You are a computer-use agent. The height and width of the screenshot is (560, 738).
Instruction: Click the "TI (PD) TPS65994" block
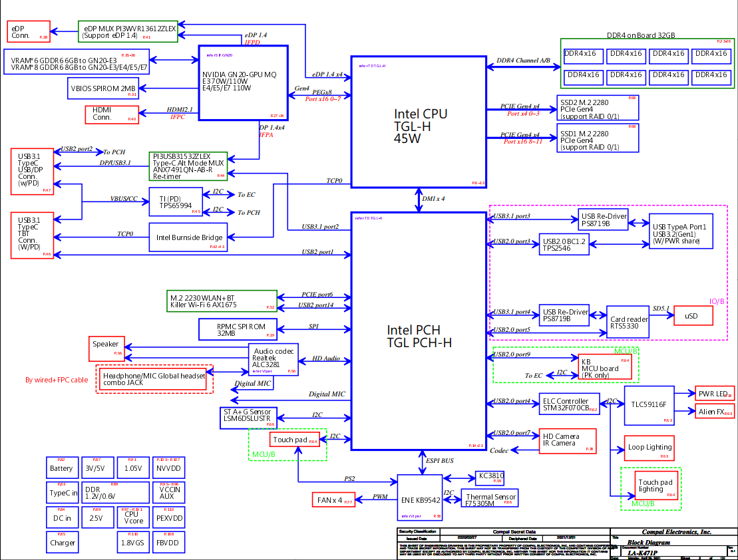pos(176,202)
